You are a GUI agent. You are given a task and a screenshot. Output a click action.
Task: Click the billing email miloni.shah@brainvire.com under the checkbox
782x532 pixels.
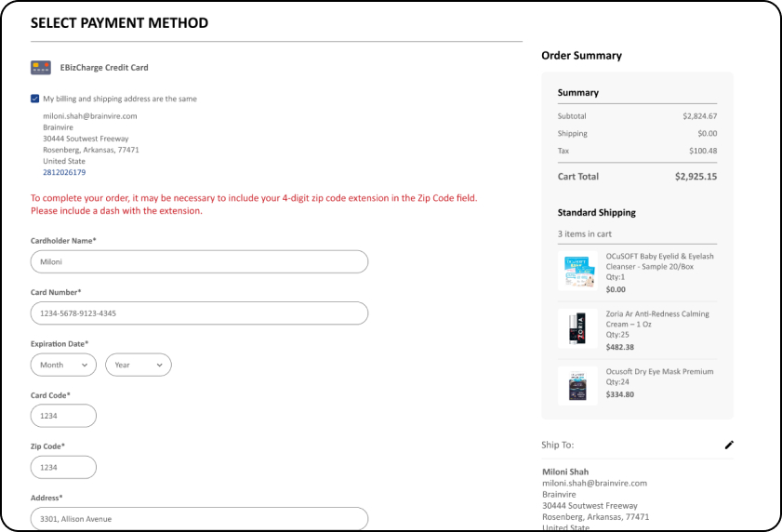pos(90,115)
